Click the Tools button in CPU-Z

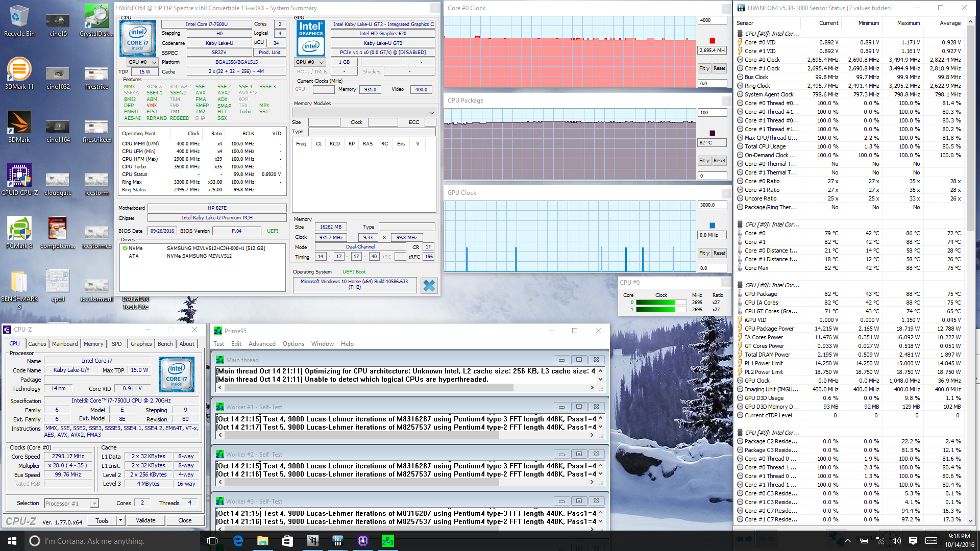point(102,520)
